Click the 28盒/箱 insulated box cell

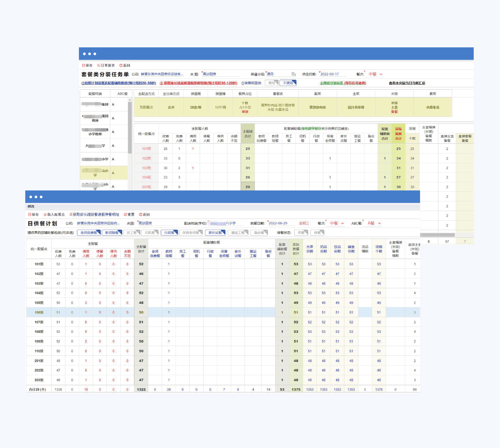(x=196, y=107)
